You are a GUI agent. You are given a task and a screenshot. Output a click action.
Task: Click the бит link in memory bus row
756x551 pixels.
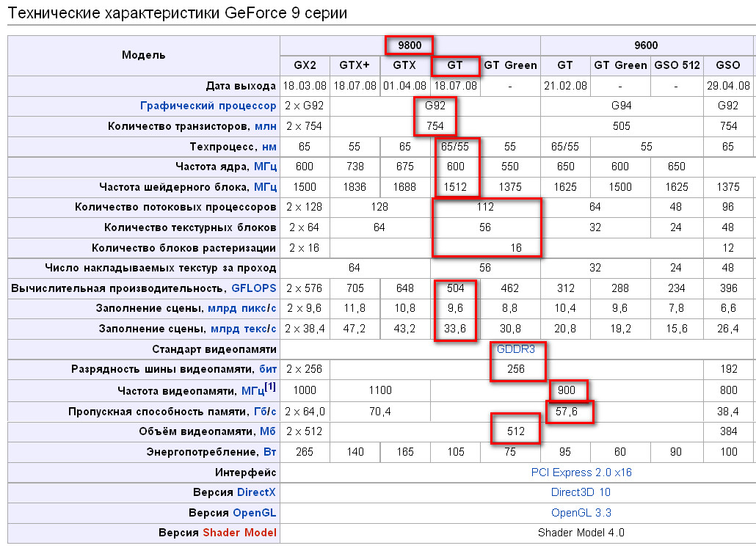(x=268, y=369)
